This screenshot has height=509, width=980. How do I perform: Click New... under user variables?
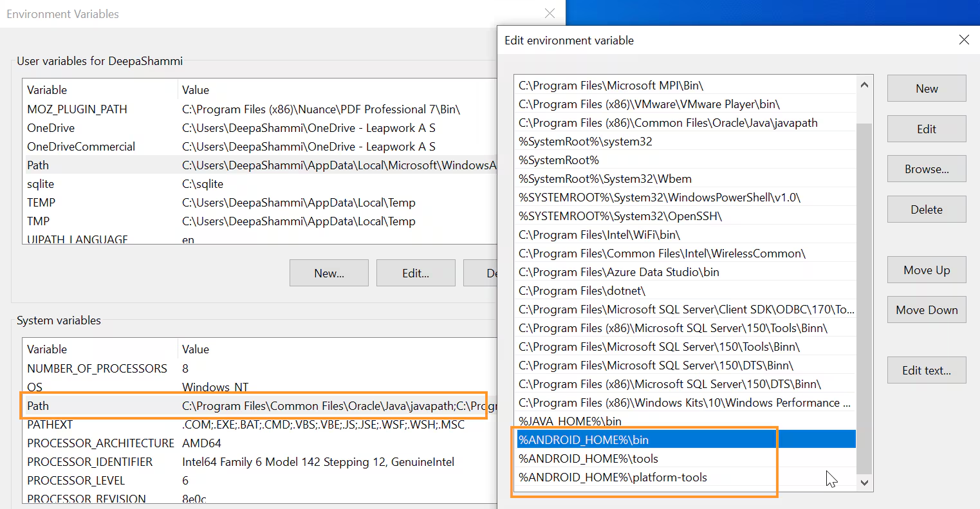point(329,273)
